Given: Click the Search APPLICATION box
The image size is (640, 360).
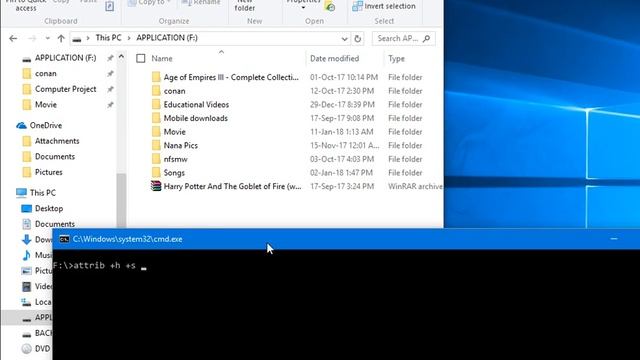Looking at the screenshot, I should pyautogui.click(x=403, y=38).
